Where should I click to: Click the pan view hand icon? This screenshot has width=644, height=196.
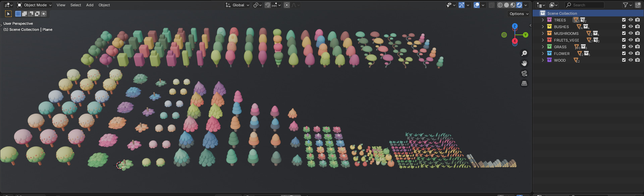click(x=524, y=63)
